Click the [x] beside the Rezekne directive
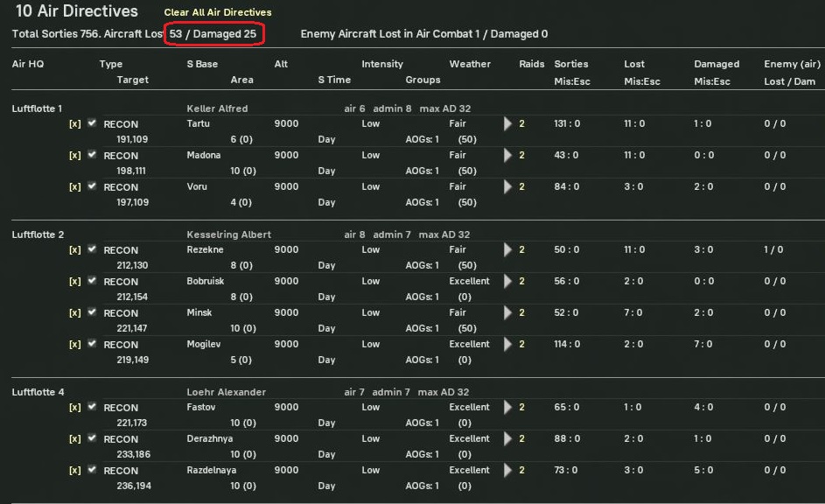The image size is (825, 504). [75, 250]
